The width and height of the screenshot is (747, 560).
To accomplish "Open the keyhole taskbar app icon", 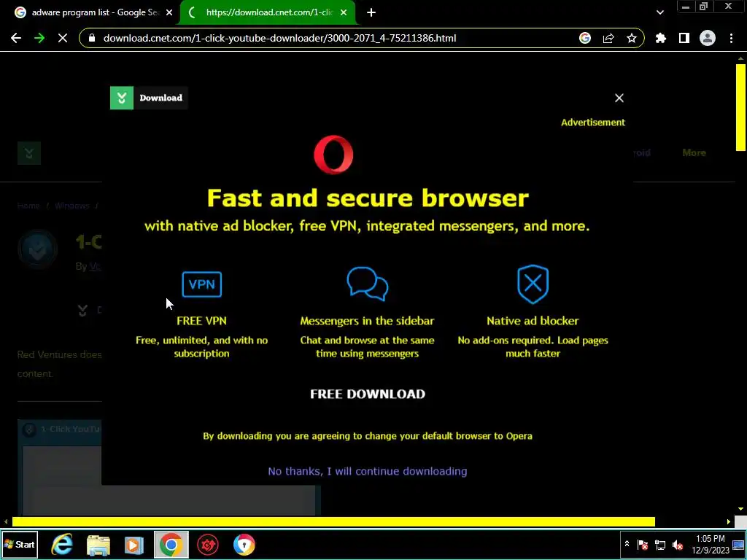I will [x=244, y=545].
